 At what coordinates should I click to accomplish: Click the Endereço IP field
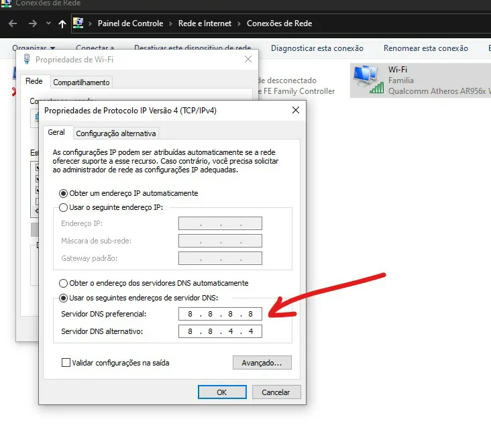[220, 223]
